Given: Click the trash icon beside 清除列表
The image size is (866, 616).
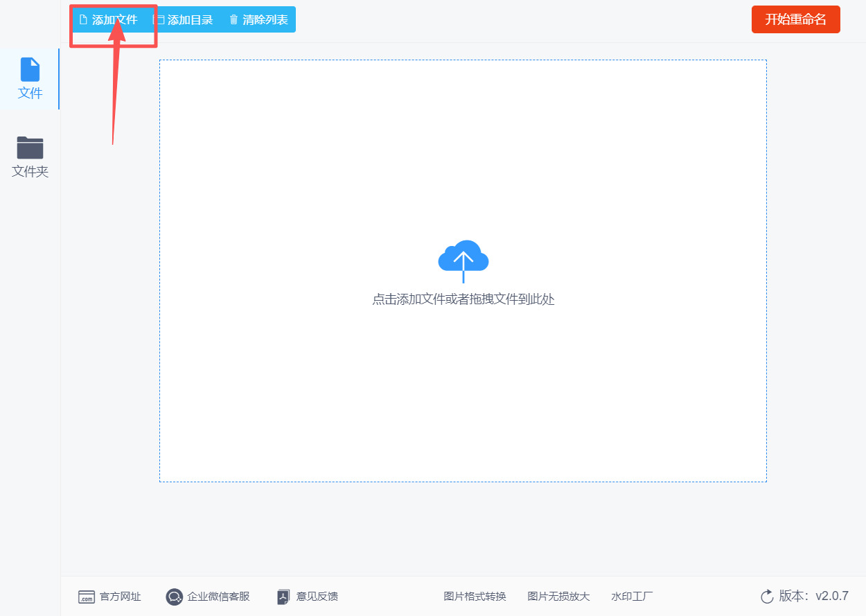Looking at the screenshot, I should [233, 19].
